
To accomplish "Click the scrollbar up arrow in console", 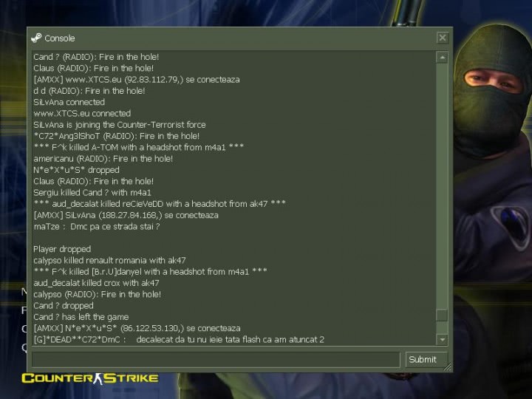I will tap(442, 58).
